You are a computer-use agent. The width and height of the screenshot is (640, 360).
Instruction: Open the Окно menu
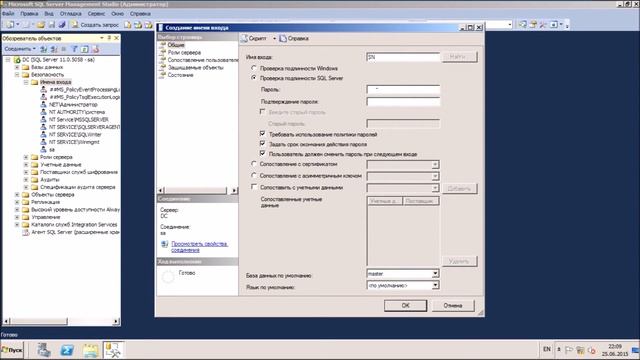tap(117, 13)
